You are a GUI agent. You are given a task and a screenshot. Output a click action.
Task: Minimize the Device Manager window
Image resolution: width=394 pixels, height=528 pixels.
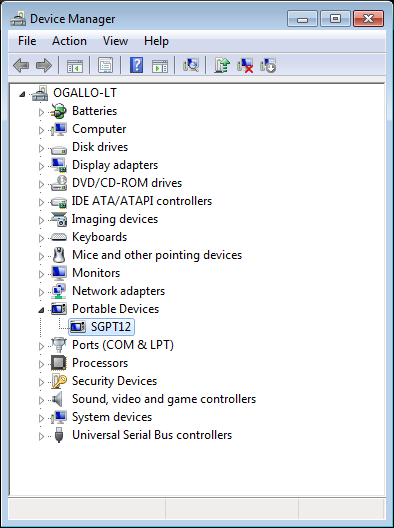click(x=302, y=19)
